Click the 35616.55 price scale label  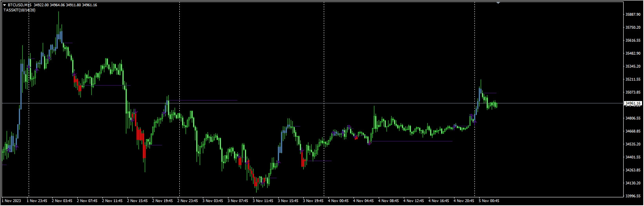633,40
